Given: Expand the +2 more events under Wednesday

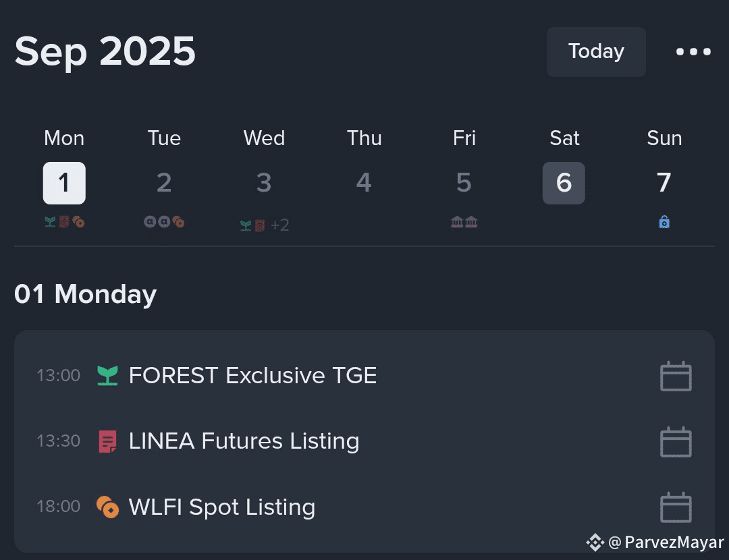Looking at the screenshot, I should coord(279,225).
